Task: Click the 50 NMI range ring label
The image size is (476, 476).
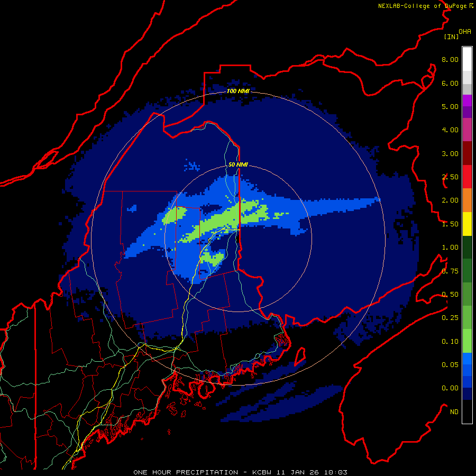Action: [x=238, y=164]
